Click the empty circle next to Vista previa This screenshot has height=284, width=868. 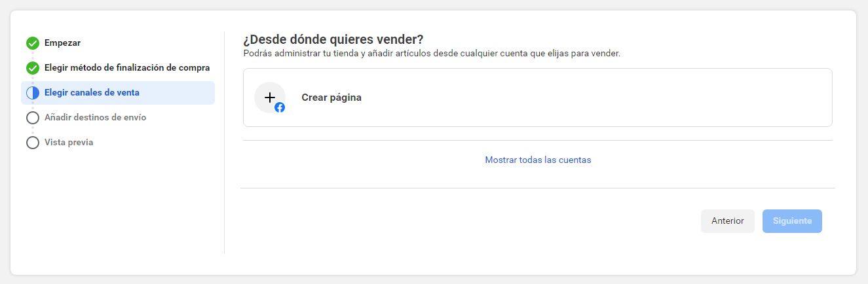coord(33,143)
